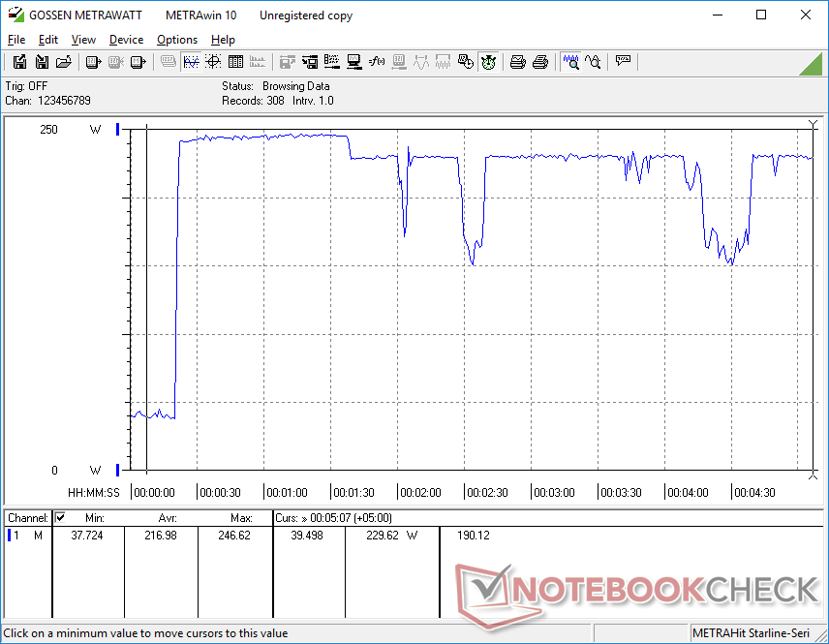Click the grayed device readout icon after f(x)
This screenshot has width=829, height=644.
point(399,62)
